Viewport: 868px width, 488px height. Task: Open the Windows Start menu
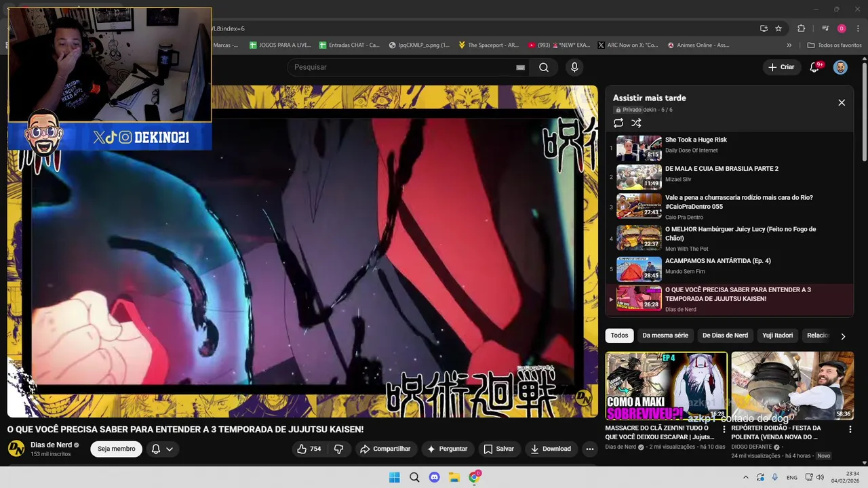coord(395,477)
